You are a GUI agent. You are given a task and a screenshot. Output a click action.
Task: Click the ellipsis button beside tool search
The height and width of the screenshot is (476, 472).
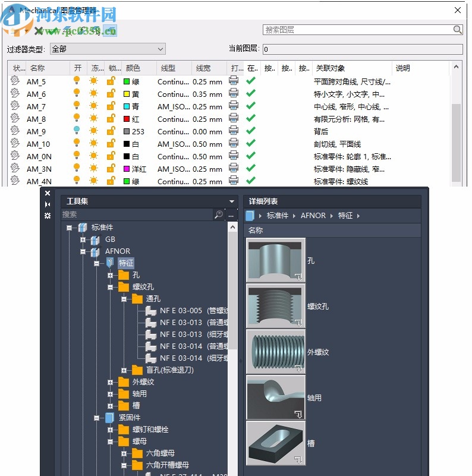click(x=231, y=215)
